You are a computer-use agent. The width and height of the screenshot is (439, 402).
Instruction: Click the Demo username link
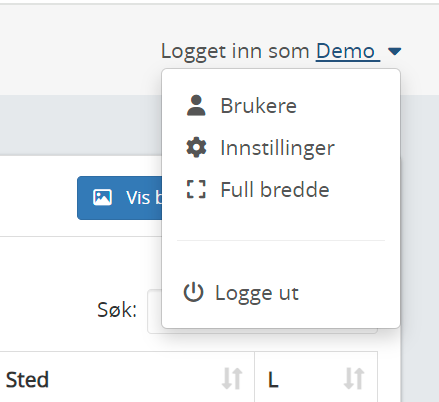pyautogui.click(x=348, y=51)
